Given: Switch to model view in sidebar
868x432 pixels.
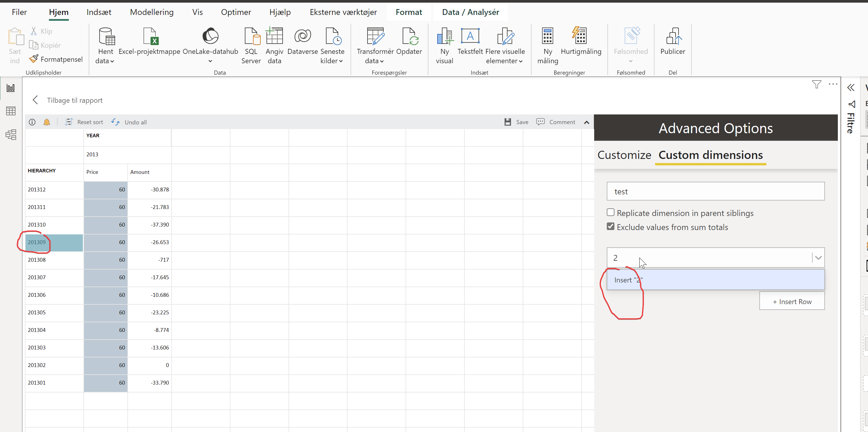Looking at the screenshot, I should coord(11,135).
